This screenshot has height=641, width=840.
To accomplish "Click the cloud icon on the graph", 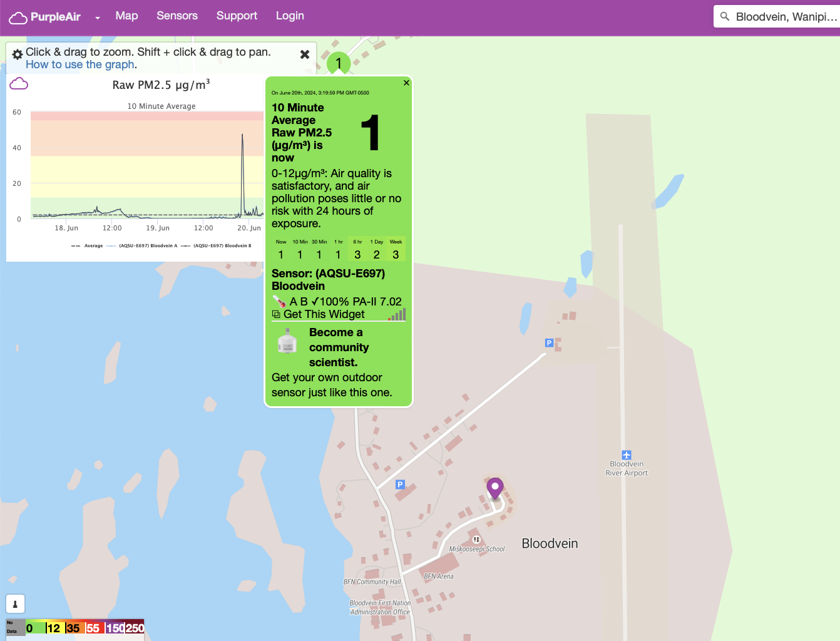I will point(19,84).
